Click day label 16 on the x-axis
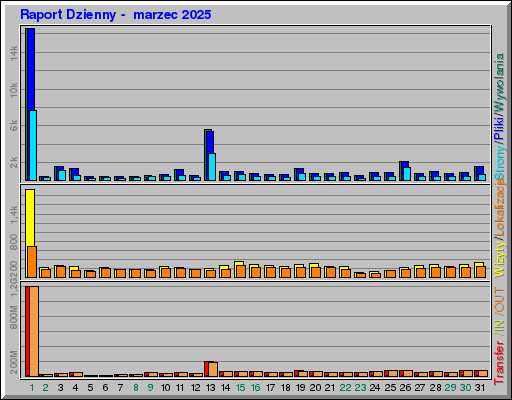Image resolution: width=512 pixels, height=400 pixels. pos(256,388)
